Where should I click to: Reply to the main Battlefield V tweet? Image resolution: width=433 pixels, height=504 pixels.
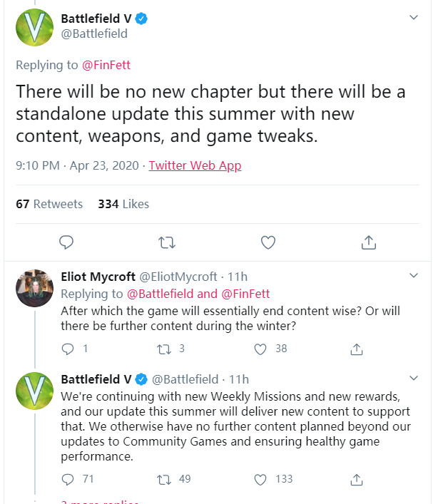[66, 242]
